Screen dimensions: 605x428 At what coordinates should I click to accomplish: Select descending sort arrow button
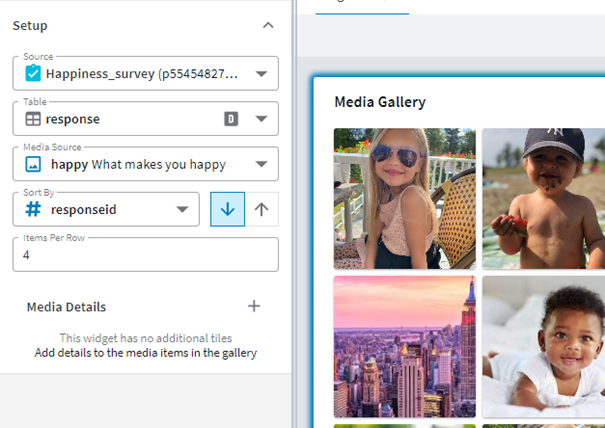click(228, 209)
